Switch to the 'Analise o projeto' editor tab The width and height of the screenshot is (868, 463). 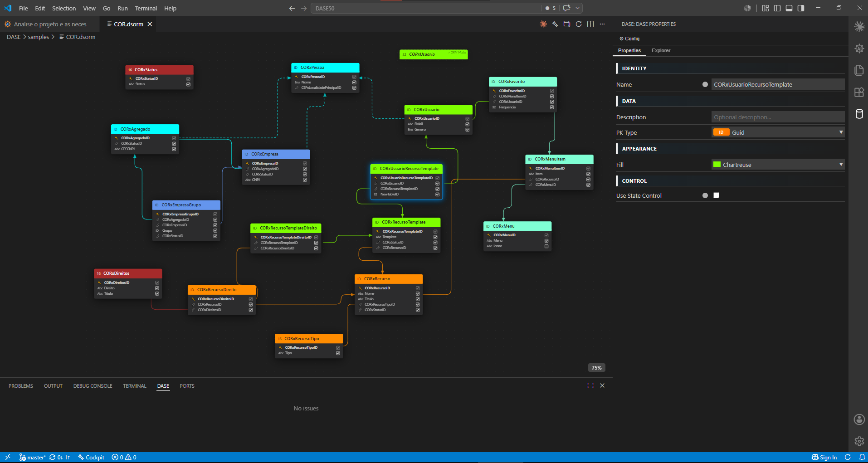[x=50, y=24]
